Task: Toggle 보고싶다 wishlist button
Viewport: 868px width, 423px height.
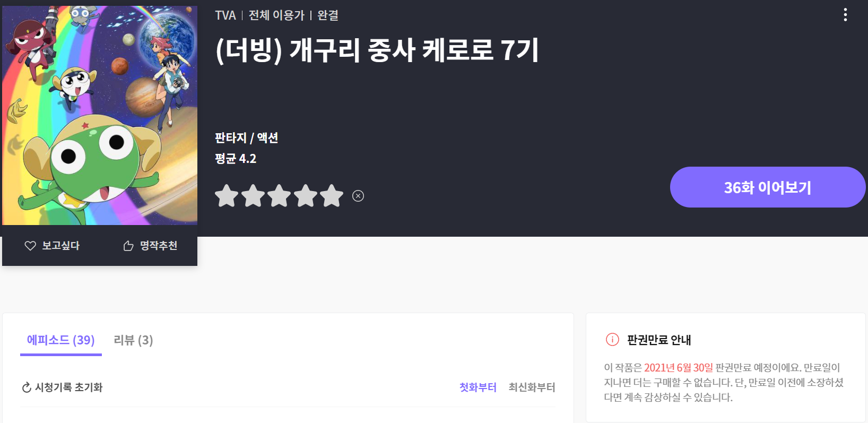Action: pos(52,246)
